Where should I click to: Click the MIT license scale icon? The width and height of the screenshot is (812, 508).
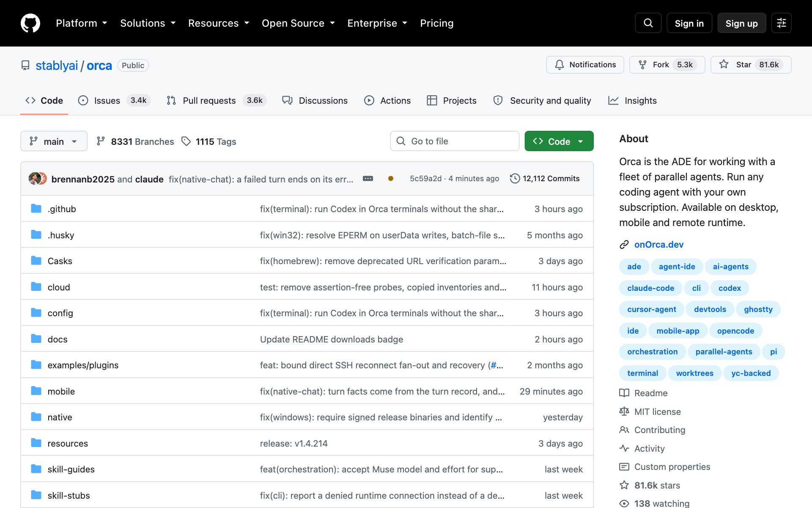624,411
